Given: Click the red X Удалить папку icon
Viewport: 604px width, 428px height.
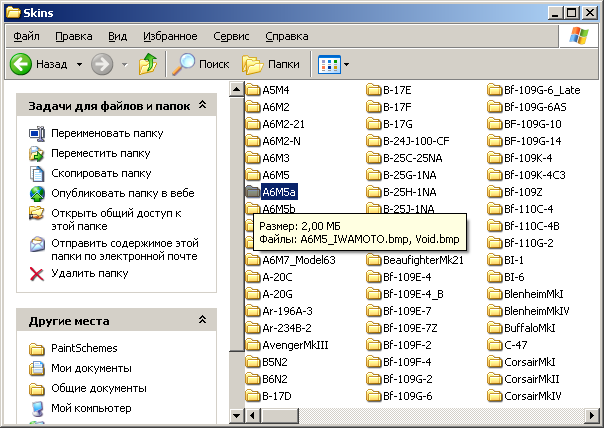Looking at the screenshot, I should pos(37,274).
